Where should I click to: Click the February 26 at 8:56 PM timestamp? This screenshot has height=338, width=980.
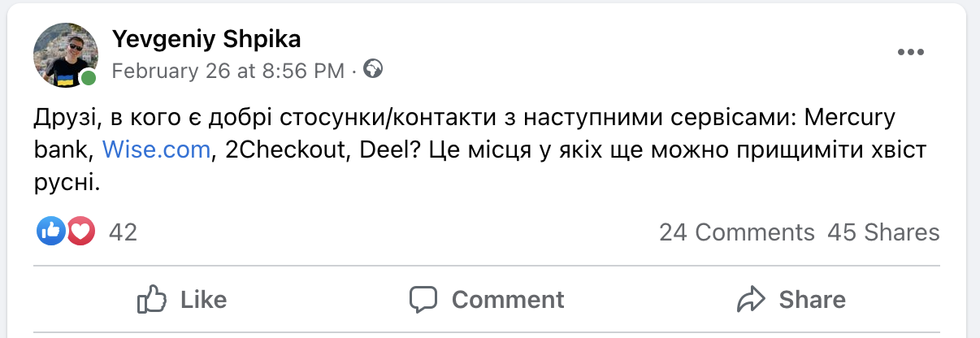click(228, 71)
